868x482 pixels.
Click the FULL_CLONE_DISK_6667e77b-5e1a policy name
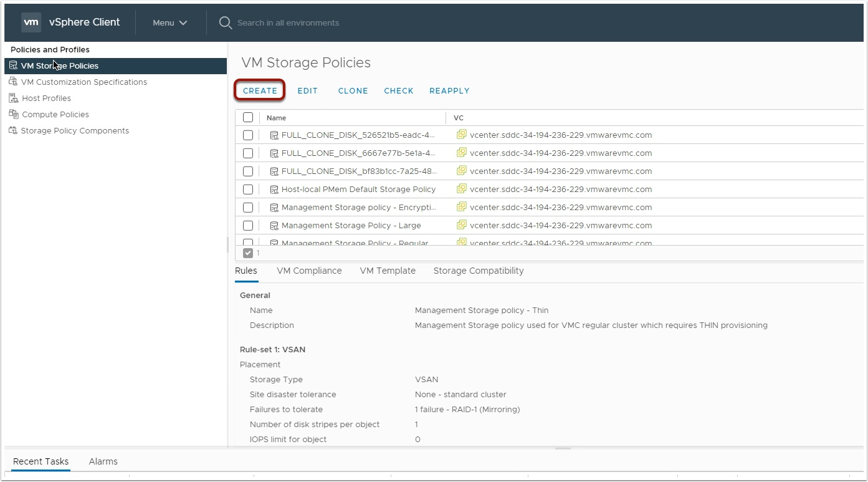(358, 153)
